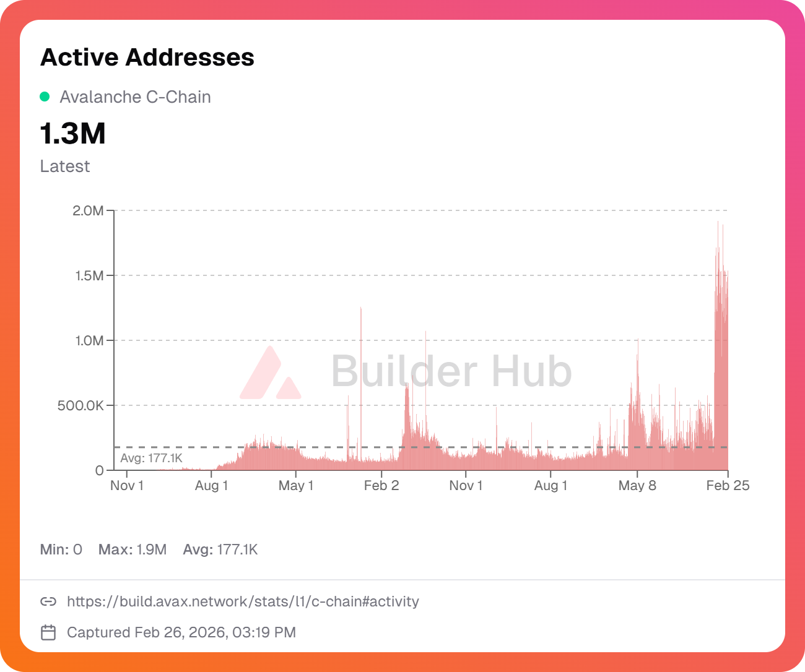The height and width of the screenshot is (672, 805).
Task: Click the Avalanche C-Chain legend label
Action: tap(134, 97)
